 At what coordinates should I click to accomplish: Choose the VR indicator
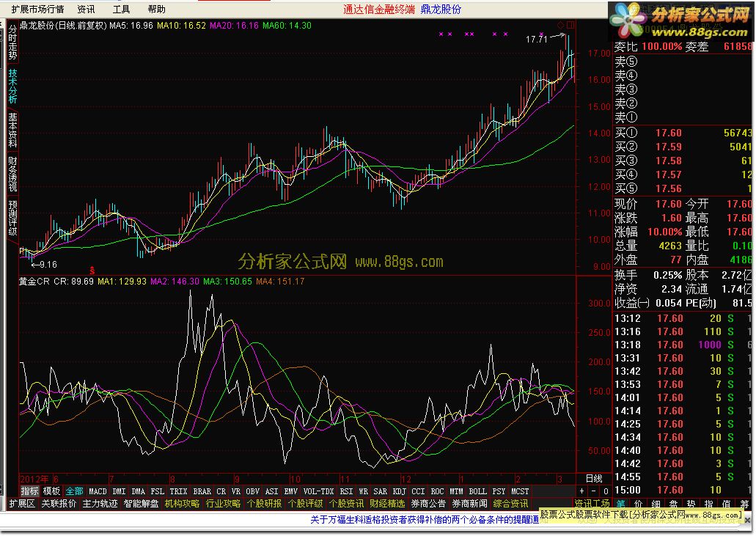pos(236,491)
